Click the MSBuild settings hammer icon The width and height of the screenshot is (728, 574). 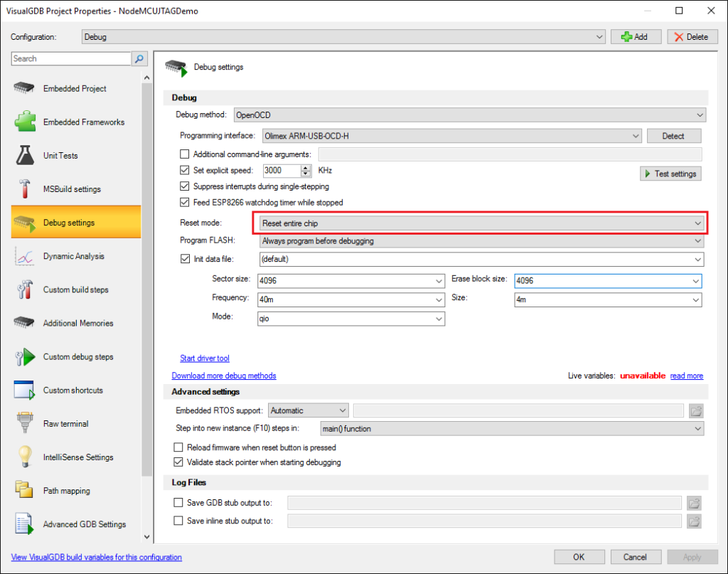pos(25,189)
